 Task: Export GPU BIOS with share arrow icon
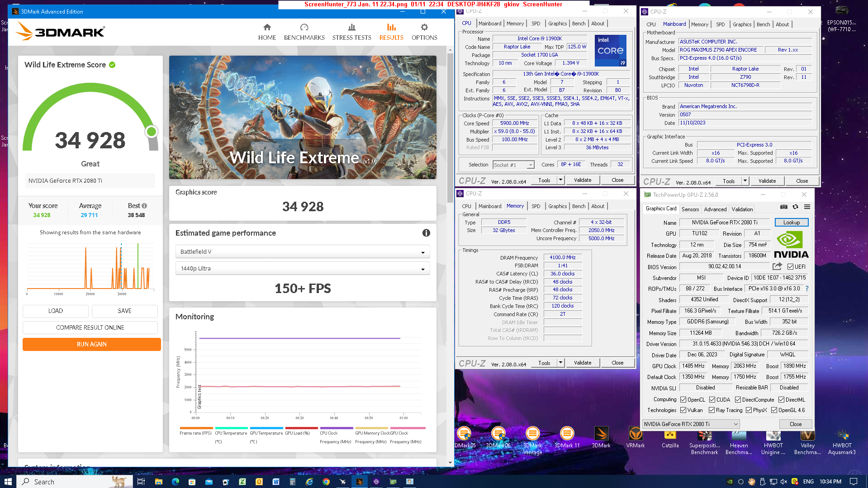click(x=777, y=266)
